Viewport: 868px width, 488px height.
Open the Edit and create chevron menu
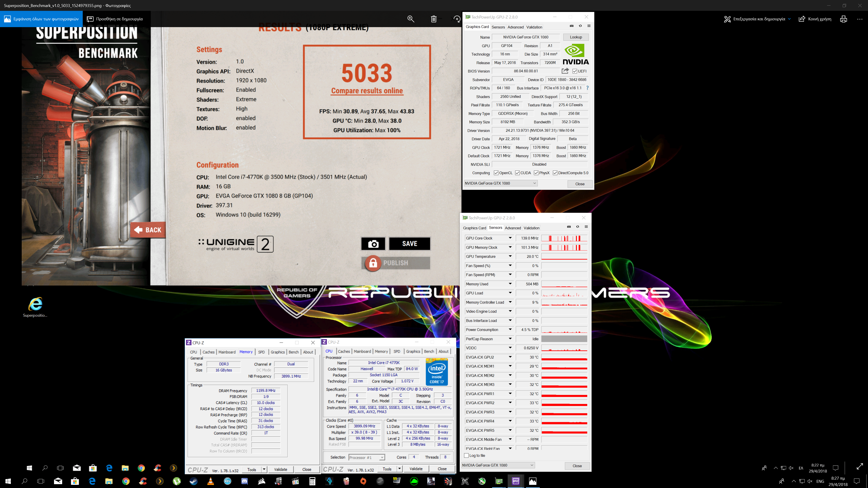coord(789,19)
